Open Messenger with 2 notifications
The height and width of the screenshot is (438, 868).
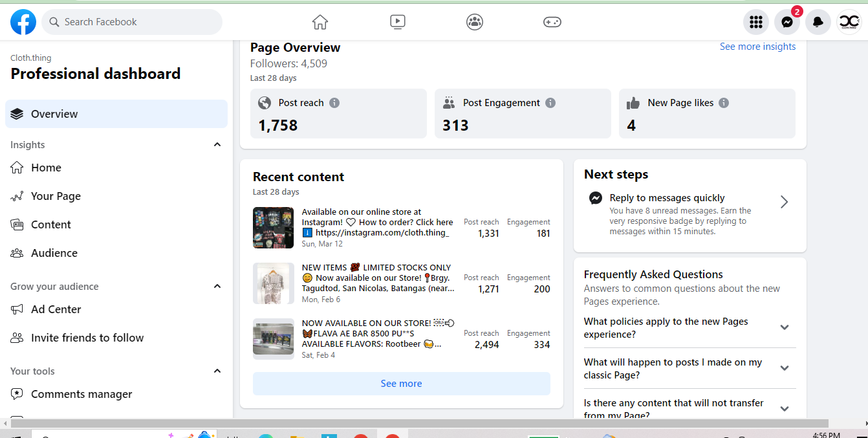point(787,22)
